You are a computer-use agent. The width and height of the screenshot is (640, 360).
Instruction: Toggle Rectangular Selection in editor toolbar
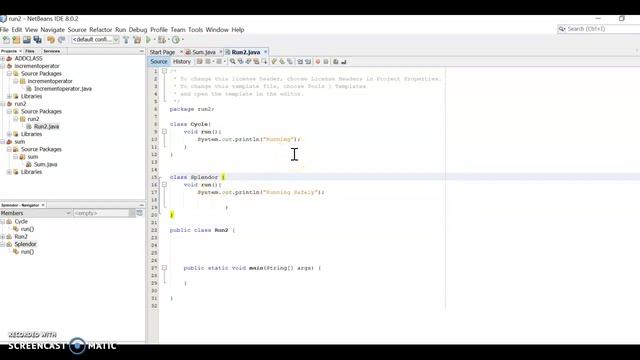pos(264,62)
